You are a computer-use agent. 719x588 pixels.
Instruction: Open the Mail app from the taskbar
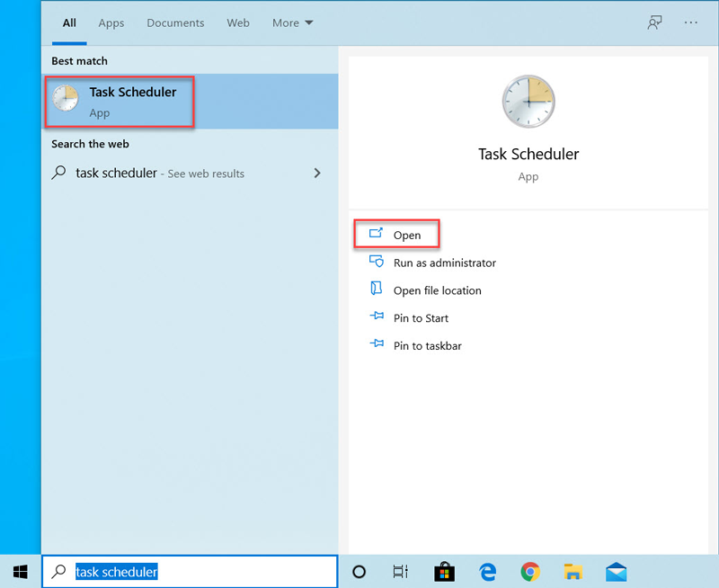(616, 572)
